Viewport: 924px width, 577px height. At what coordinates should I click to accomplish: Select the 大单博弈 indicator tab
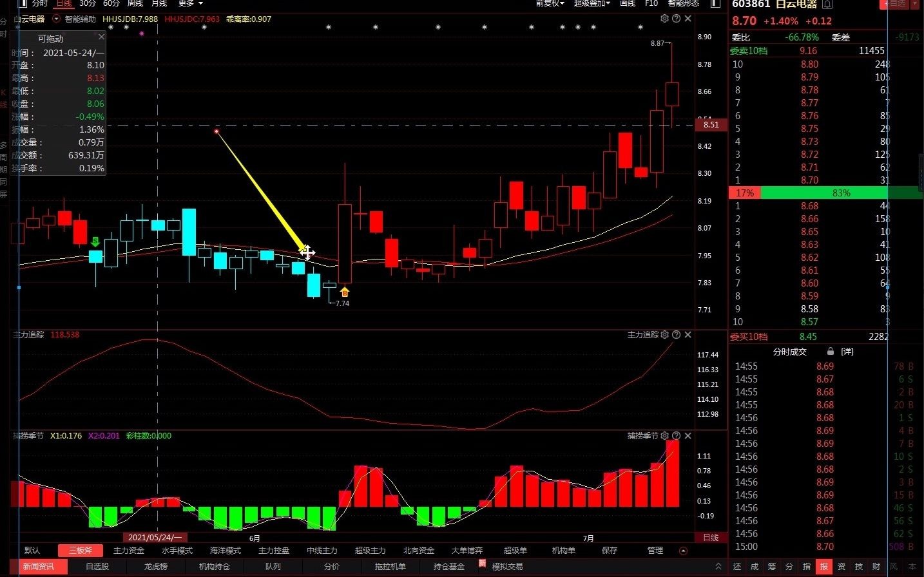tap(467, 551)
